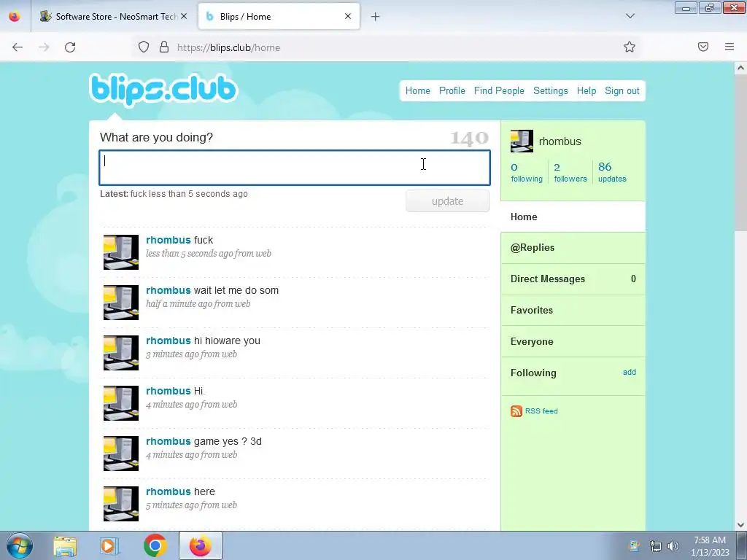747x560 pixels.
Task: Click the padlock site info icon
Action: pyautogui.click(x=164, y=47)
